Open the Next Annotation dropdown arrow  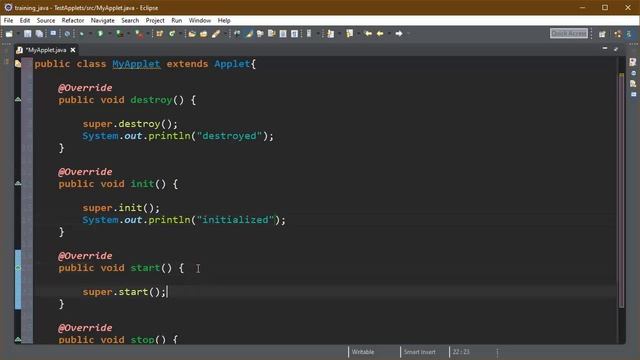tap(340, 33)
